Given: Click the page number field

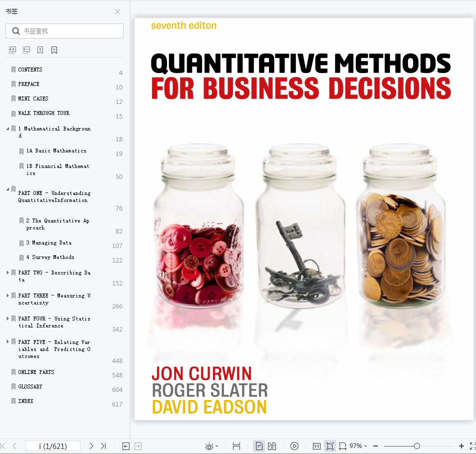Looking at the screenshot, I should point(53,446).
